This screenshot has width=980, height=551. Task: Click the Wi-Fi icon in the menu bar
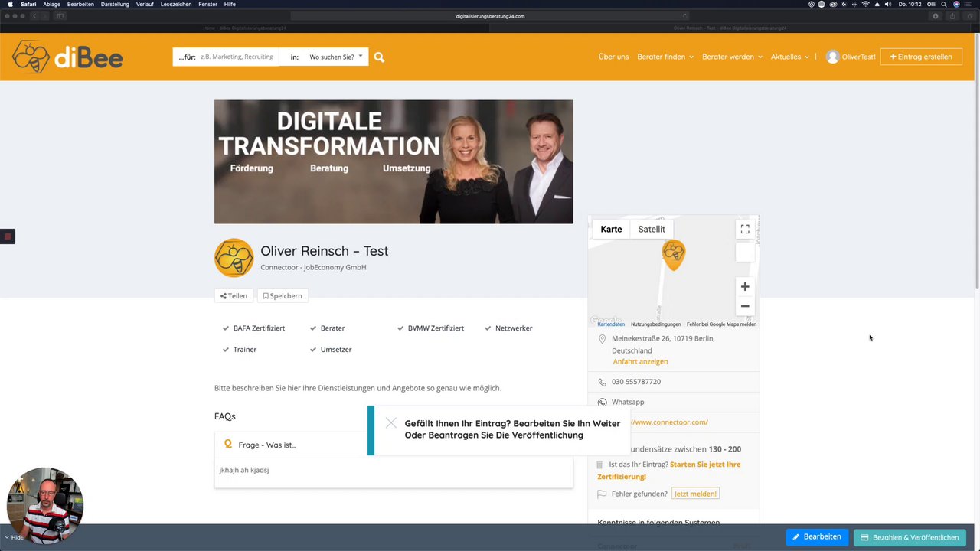tap(866, 4)
